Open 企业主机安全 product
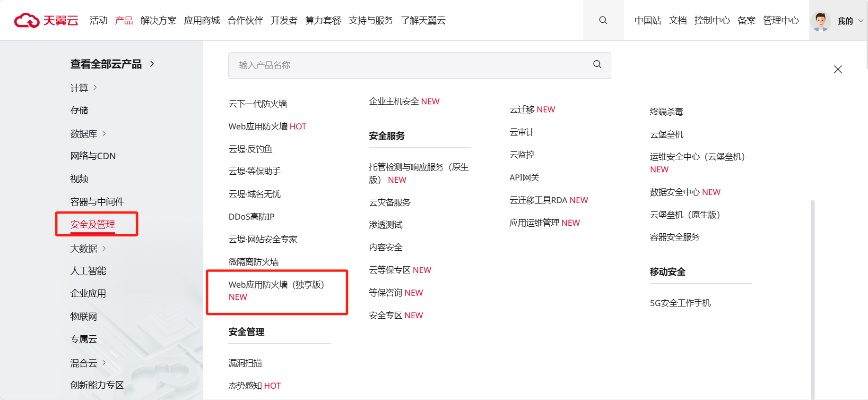 click(404, 101)
